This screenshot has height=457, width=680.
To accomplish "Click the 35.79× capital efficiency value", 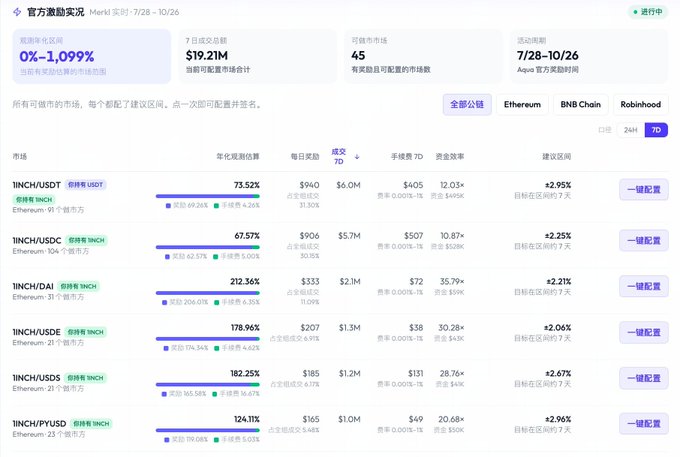I will 452,281.
